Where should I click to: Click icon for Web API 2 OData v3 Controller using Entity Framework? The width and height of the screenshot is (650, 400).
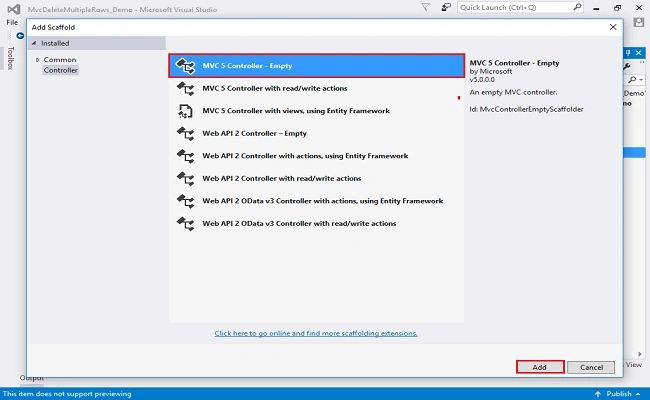[x=185, y=201]
